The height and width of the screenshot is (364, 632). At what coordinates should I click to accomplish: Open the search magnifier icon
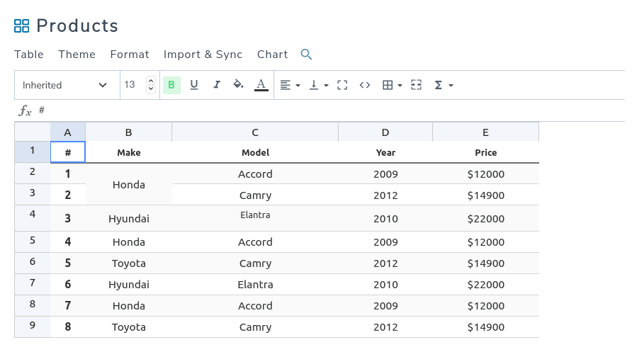pos(306,55)
